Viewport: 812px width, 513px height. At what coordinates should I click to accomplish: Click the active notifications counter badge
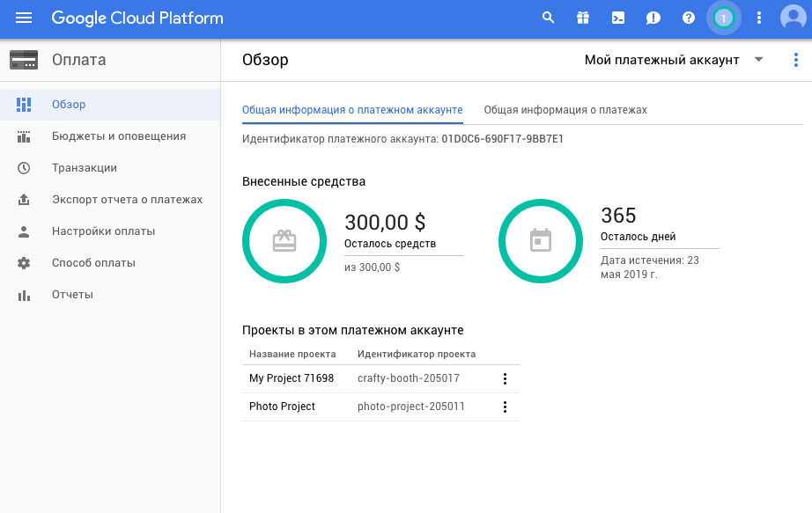(x=723, y=17)
